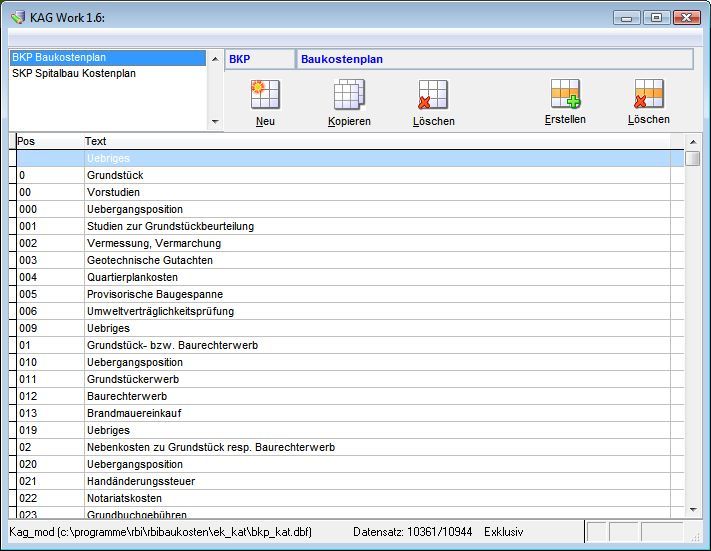The width and height of the screenshot is (711, 551).
Task: Click the KAG Work title bar icon
Action: point(18,18)
